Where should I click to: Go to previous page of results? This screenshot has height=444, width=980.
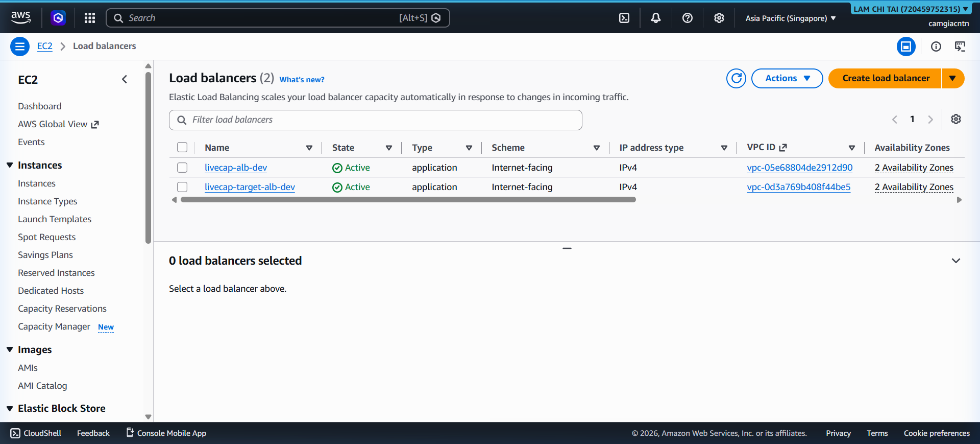pyautogui.click(x=895, y=120)
